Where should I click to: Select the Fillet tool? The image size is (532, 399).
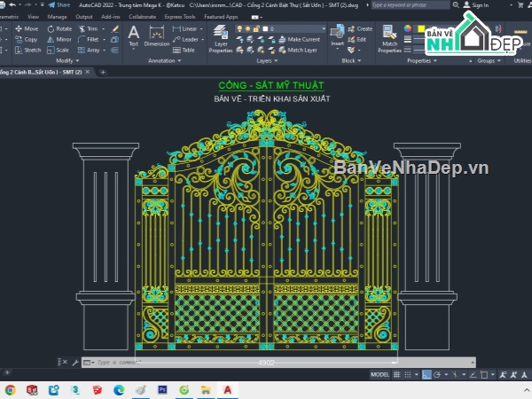88,39
